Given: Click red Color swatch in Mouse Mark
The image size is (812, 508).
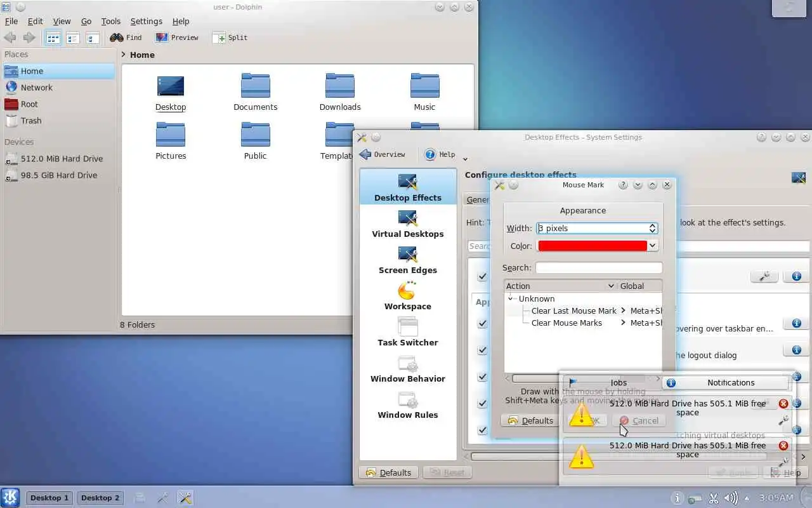Looking at the screenshot, I should click(x=593, y=246).
